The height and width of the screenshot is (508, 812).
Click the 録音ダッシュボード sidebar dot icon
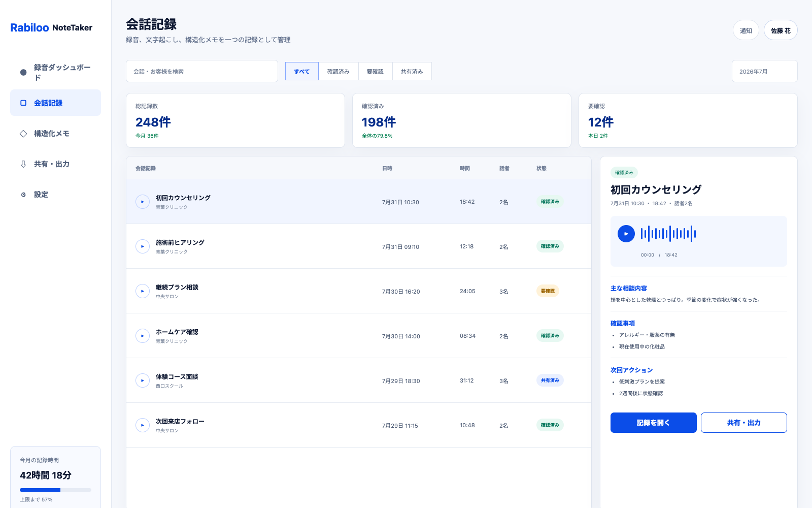[x=23, y=72]
